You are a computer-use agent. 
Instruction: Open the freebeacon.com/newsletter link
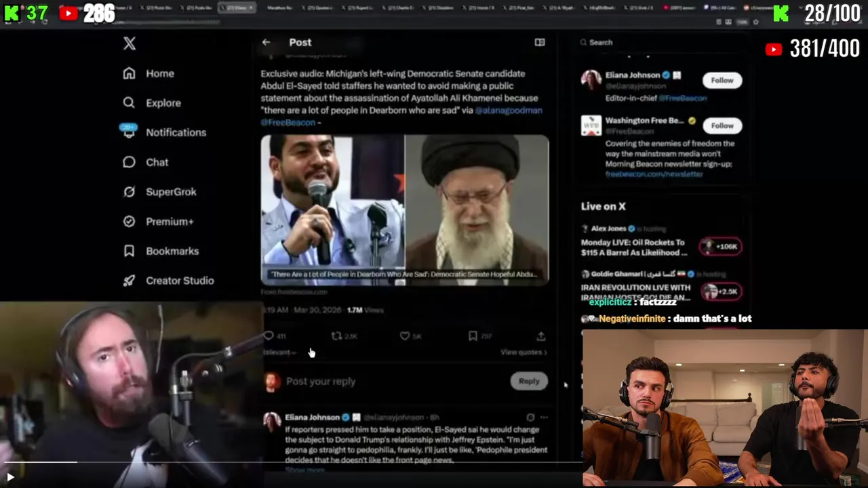[654, 174]
